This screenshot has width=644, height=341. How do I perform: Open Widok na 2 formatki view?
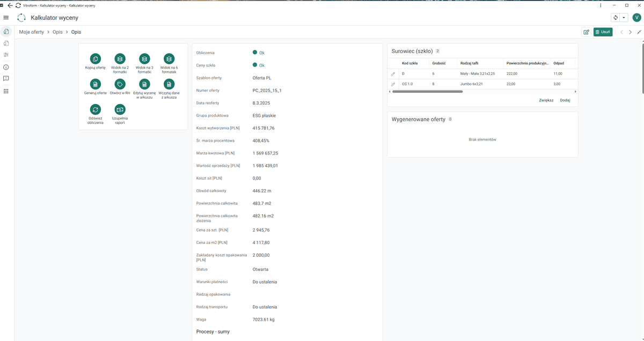point(120,58)
